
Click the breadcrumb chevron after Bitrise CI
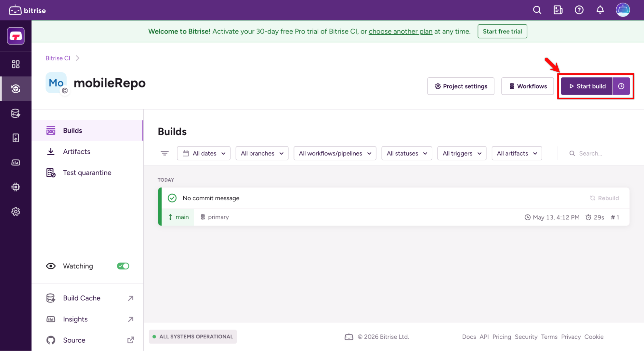[x=78, y=58]
